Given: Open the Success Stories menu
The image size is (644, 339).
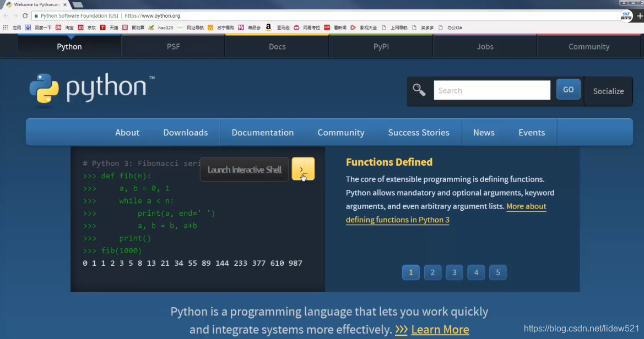Looking at the screenshot, I should click(419, 133).
